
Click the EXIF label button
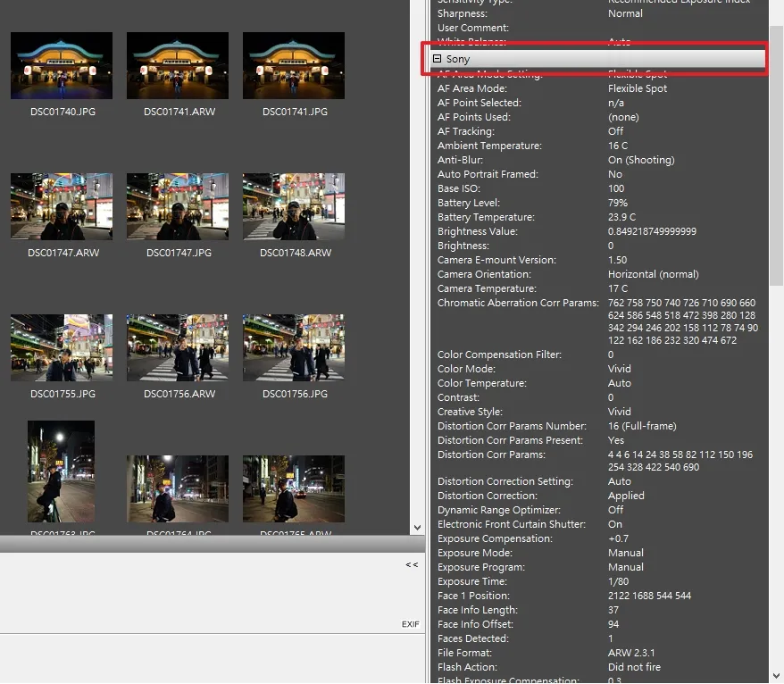[x=411, y=624]
